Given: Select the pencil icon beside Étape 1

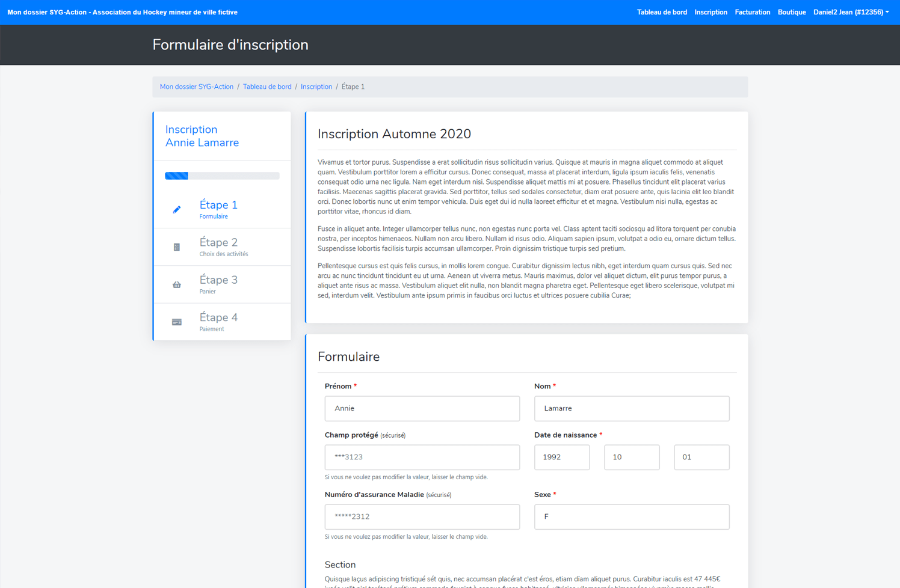Looking at the screenshot, I should coord(176,209).
